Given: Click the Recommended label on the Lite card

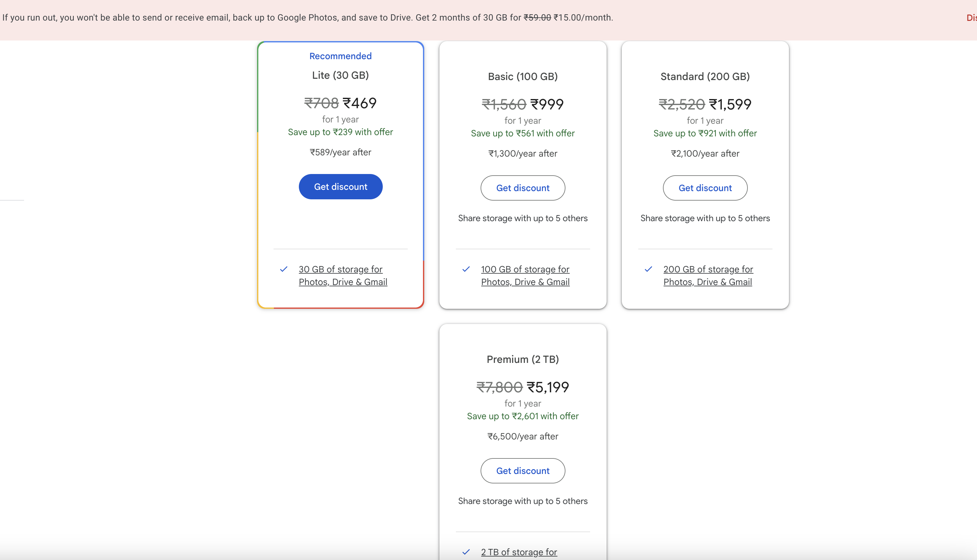Looking at the screenshot, I should tap(340, 56).
